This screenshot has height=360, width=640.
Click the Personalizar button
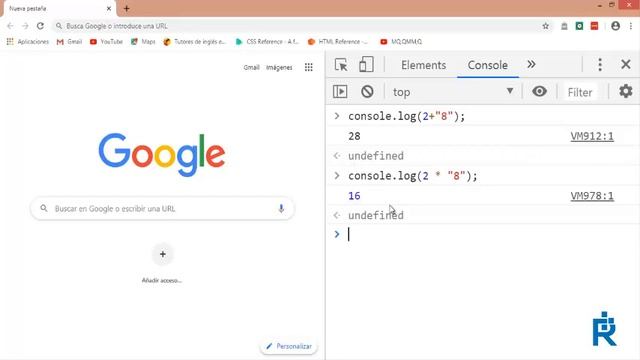click(x=289, y=346)
